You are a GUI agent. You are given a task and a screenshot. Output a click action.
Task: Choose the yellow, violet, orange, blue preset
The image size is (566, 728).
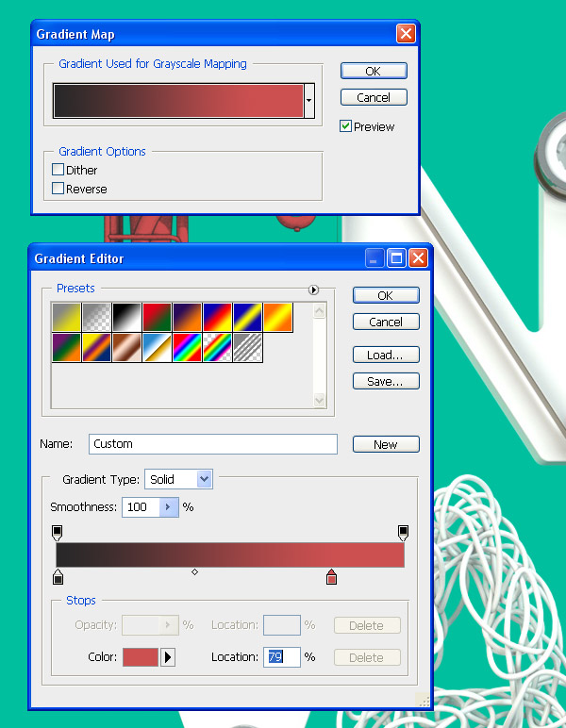pyautogui.click(x=96, y=347)
